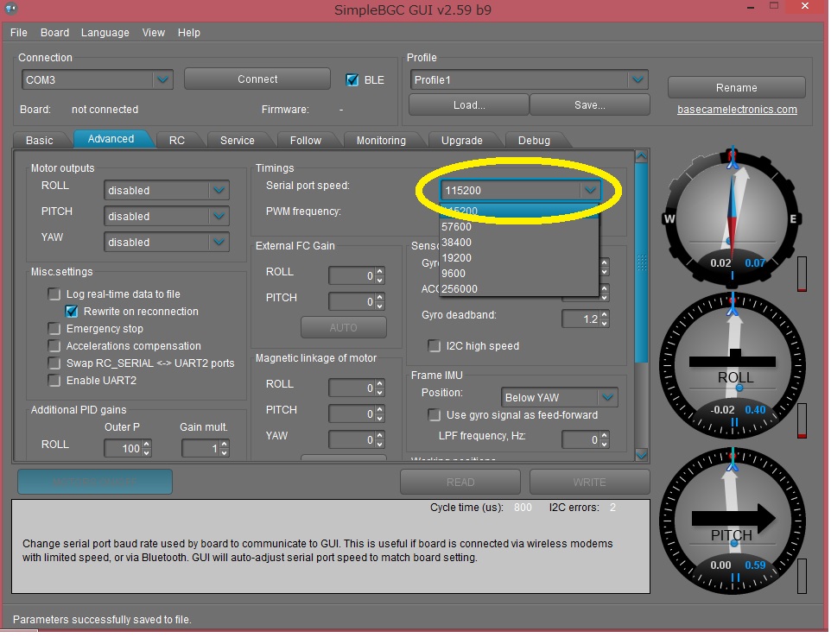This screenshot has width=831, height=644.
Task: Select 19200 baud rate option
Action: (519, 258)
